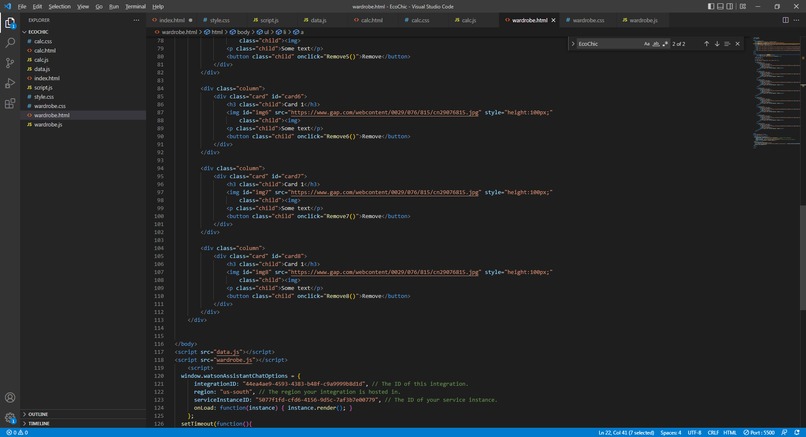Customize layout icon in title bar
Viewport: 806px width, 437px height.
pos(743,6)
